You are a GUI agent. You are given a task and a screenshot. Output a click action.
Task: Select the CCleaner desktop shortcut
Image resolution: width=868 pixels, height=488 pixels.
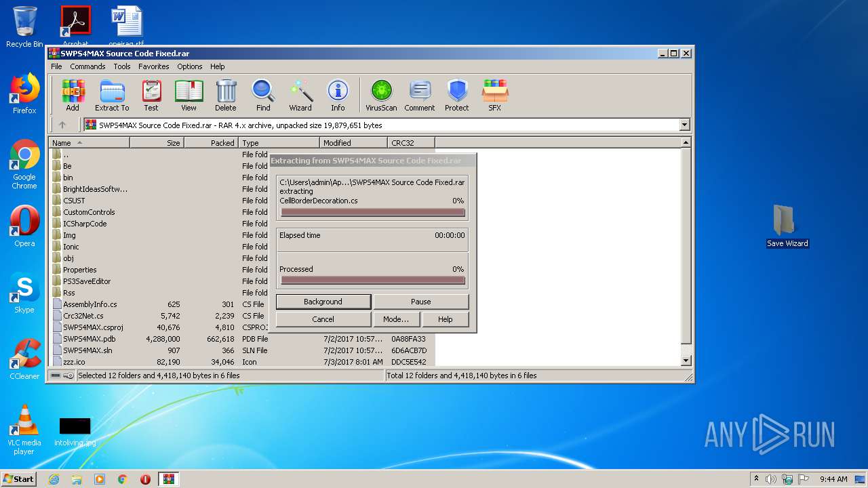[24, 359]
